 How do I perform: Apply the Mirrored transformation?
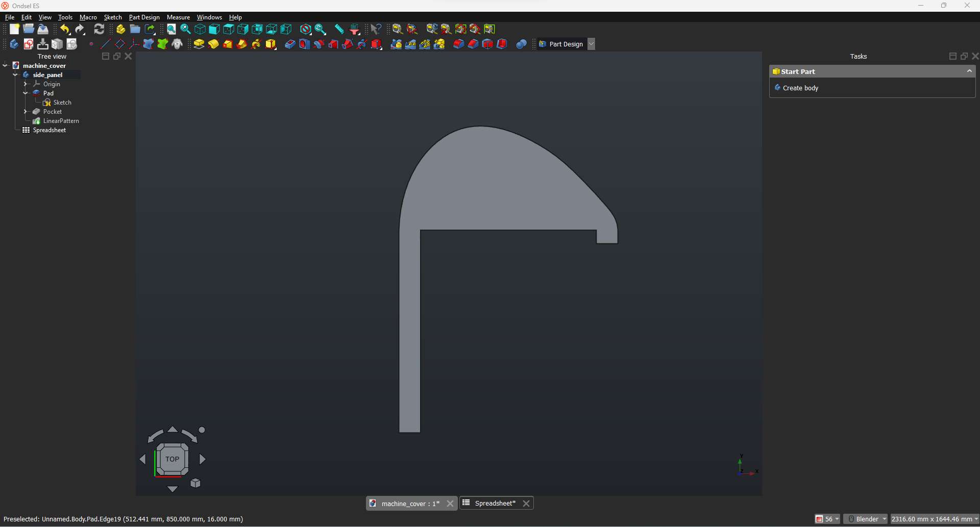(396, 44)
